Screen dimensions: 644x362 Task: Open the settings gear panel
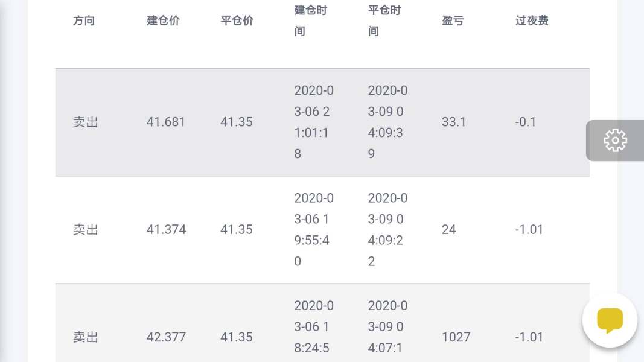[x=615, y=140]
